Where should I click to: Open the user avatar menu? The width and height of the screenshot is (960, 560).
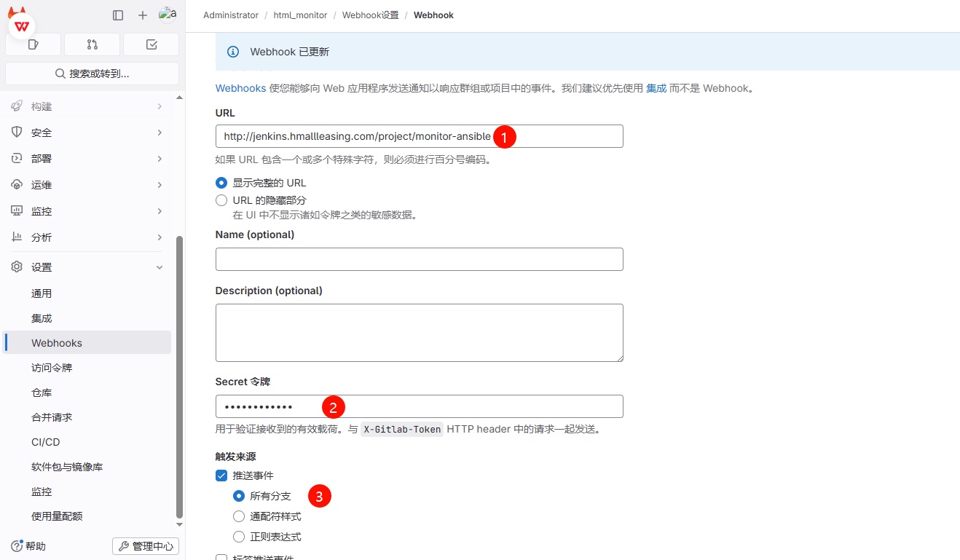pos(168,15)
